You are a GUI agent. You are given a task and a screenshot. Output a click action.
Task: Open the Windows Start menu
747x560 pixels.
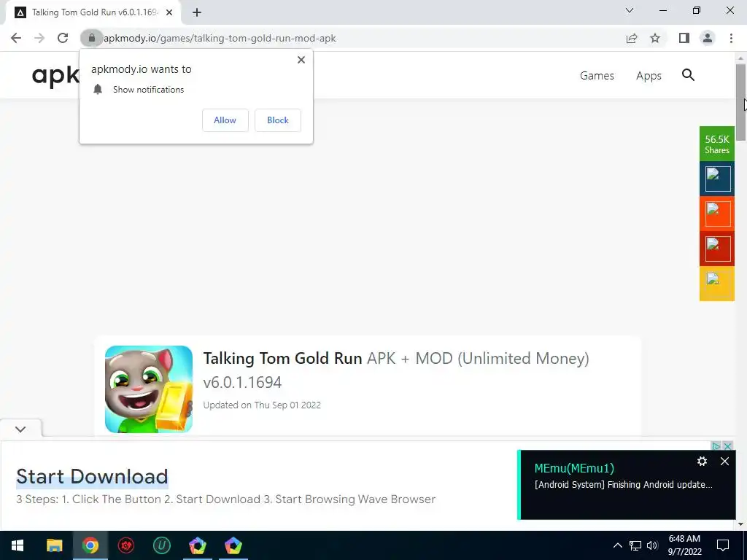pyautogui.click(x=18, y=545)
